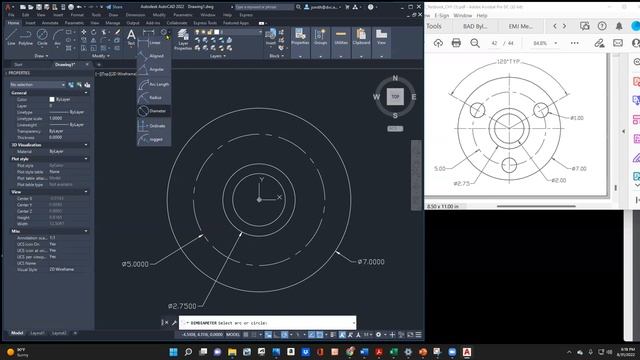Image resolution: width=640 pixels, height=360 pixels.
Task: Toggle annotation visibility in status bar
Action: point(342,335)
